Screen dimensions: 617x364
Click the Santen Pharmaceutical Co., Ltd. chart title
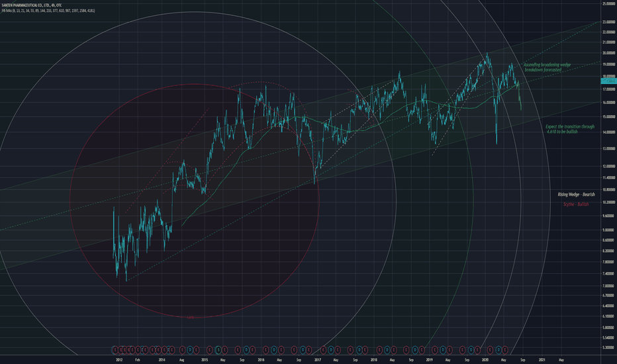(31, 5)
